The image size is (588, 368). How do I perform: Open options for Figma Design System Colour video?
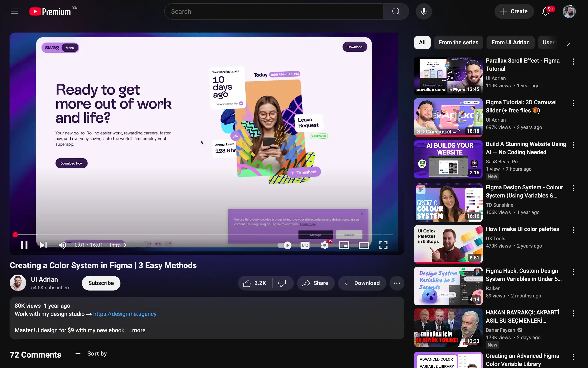[x=573, y=188]
